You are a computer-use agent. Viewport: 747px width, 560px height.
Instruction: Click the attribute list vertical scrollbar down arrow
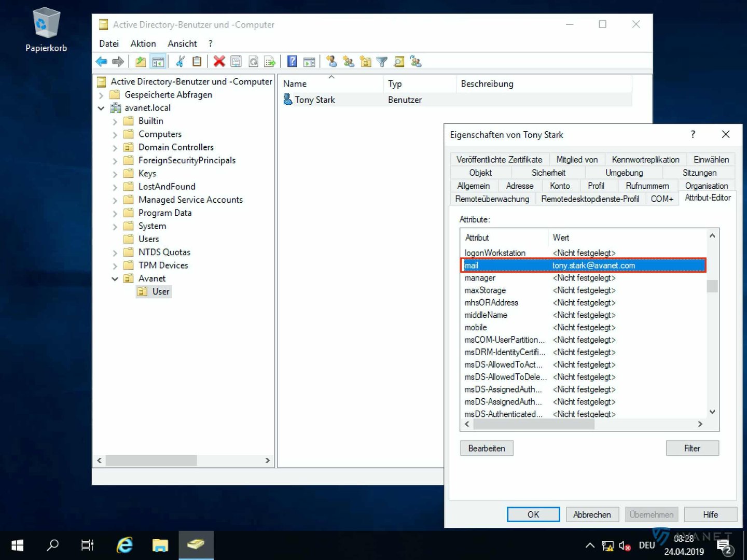712,412
